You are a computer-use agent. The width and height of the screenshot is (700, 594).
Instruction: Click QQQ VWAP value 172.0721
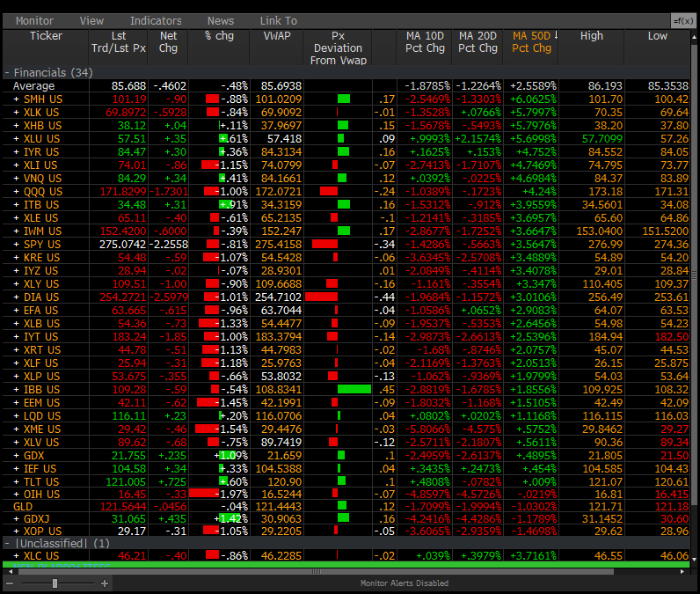click(279, 192)
